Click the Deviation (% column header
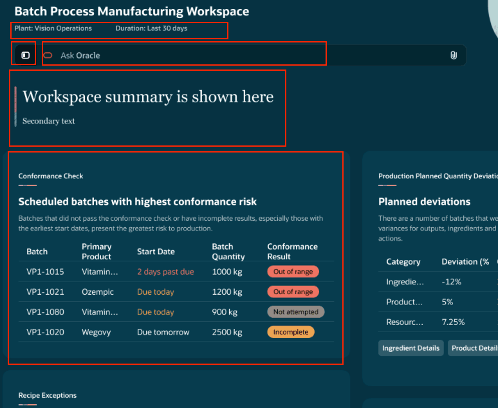Image resolution: width=498 pixels, height=408 pixels. [465, 262]
